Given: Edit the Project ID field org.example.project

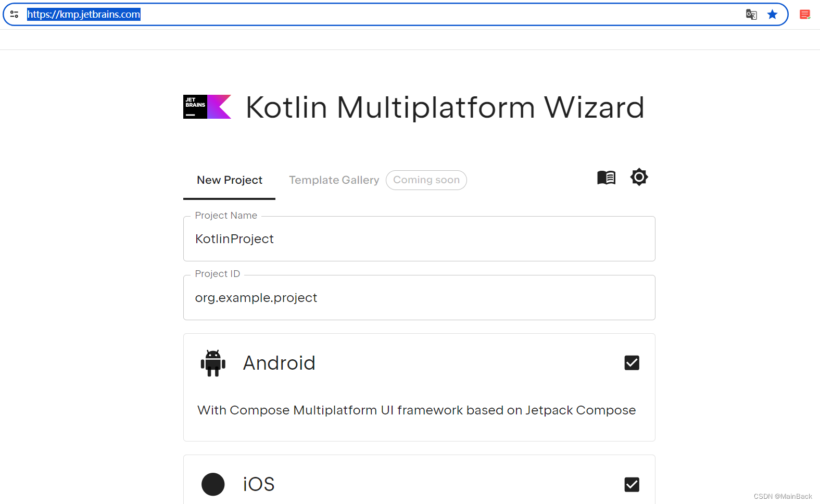Looking at the screenshot, I should 419,297.
